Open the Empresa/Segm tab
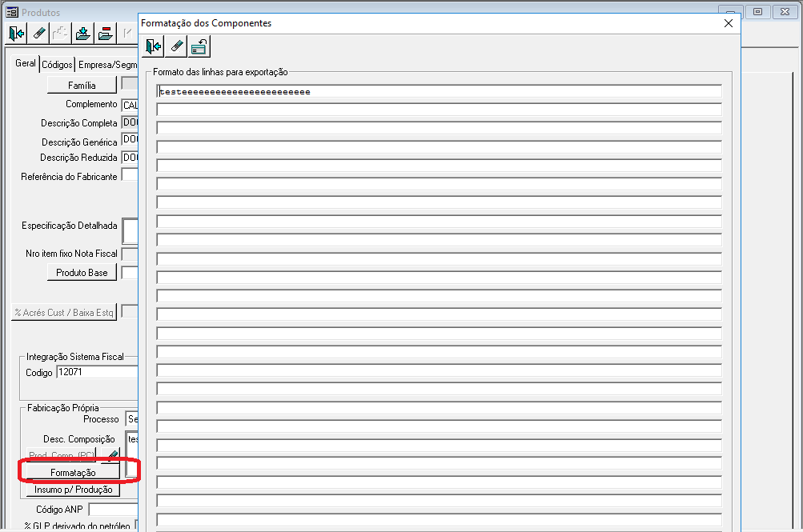 [x=107, y=65]
